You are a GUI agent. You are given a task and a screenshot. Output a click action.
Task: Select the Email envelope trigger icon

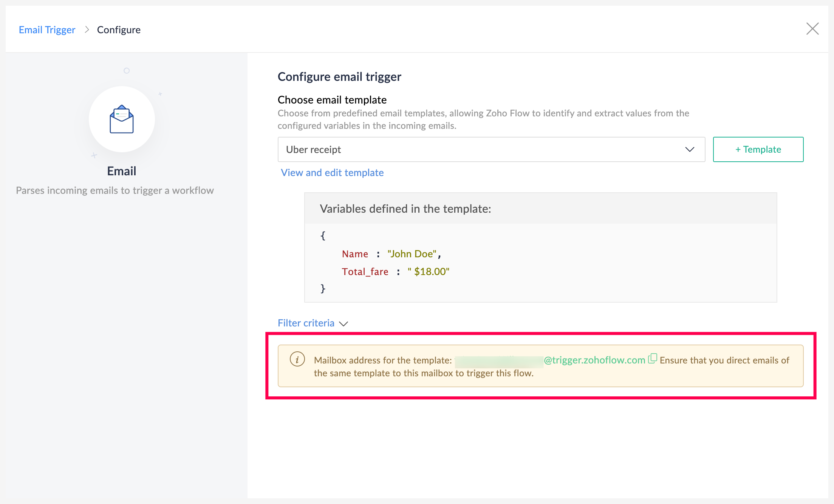click(x=122, y=119)
